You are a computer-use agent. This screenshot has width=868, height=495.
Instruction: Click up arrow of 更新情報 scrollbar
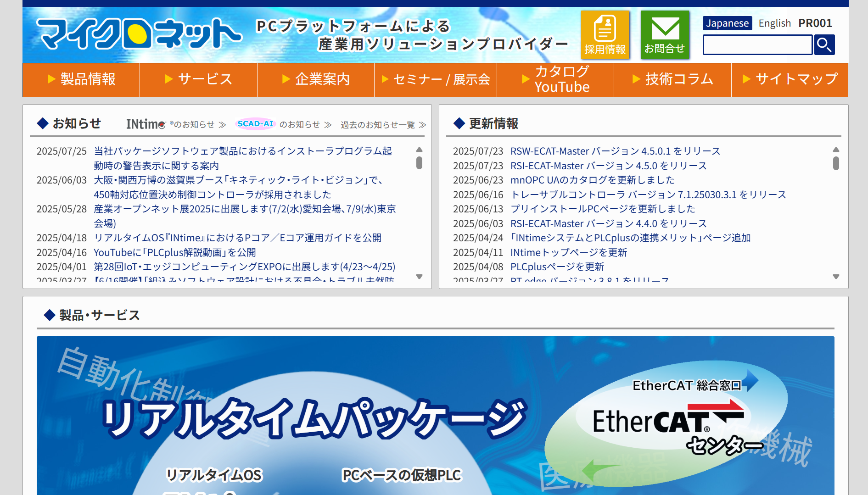point(836,150)
